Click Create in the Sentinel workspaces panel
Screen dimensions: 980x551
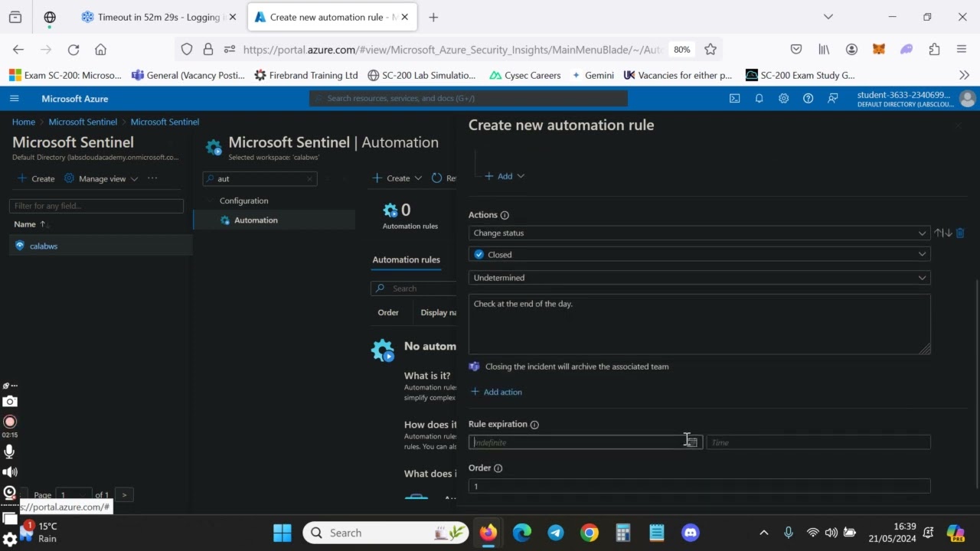pyautogui.click(x=36, y=178)
